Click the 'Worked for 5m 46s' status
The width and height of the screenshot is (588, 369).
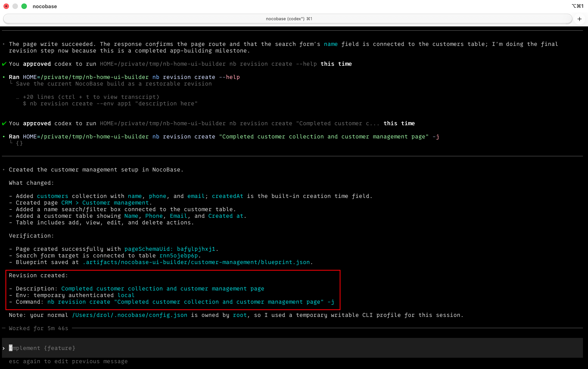click(38, 328)
